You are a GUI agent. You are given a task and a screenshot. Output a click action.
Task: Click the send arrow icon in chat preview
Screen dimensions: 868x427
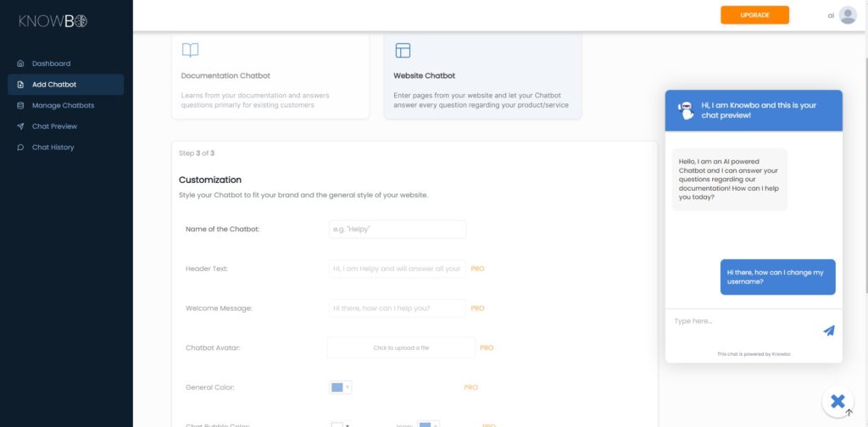click(x=829, y=330)
